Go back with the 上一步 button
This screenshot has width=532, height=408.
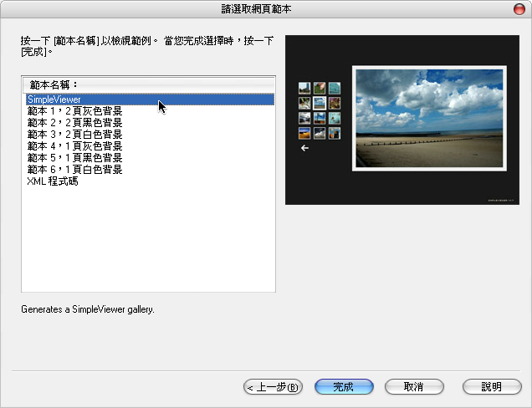tap(273, 386)
